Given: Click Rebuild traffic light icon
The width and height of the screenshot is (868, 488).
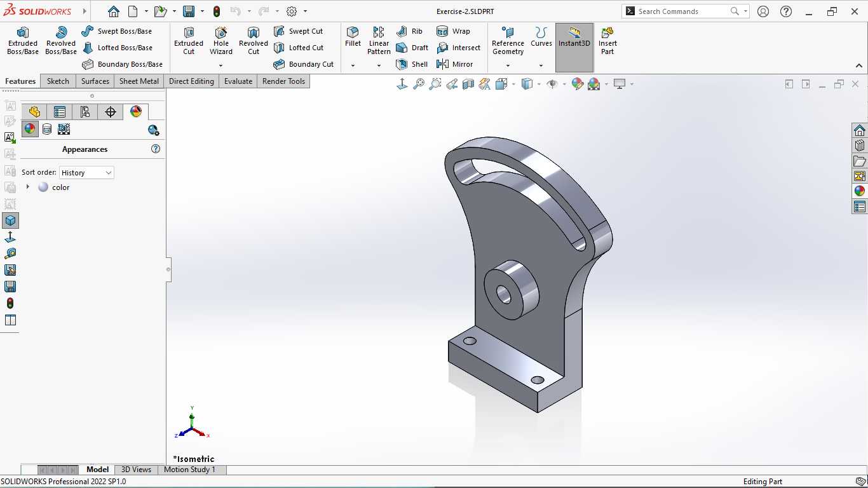Looking at the screenshot, I should click(217, 11).
